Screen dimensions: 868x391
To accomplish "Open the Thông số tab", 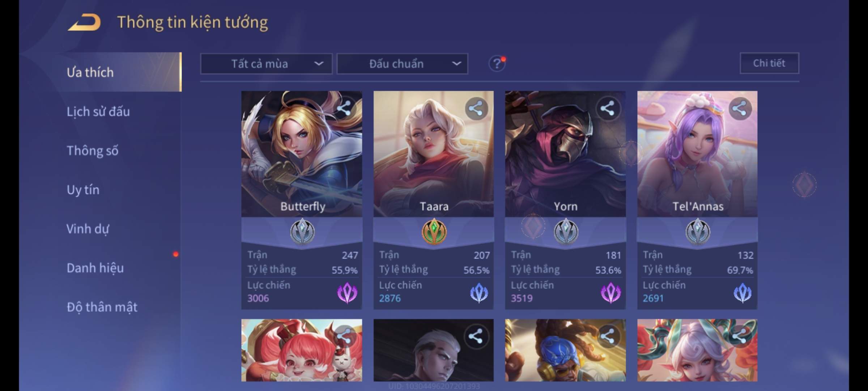I will pyautogui.click(x=92, y=151).
